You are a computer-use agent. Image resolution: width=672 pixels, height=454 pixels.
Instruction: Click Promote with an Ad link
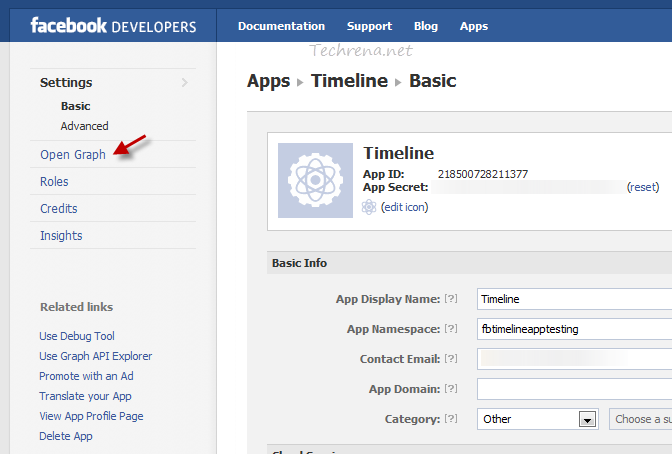click(86, 376)
